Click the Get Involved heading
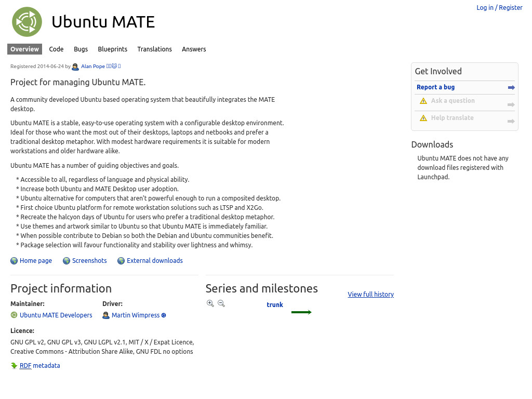Image resolution: width=532 pixels, height=399 pixels. (x=438, y=71)
